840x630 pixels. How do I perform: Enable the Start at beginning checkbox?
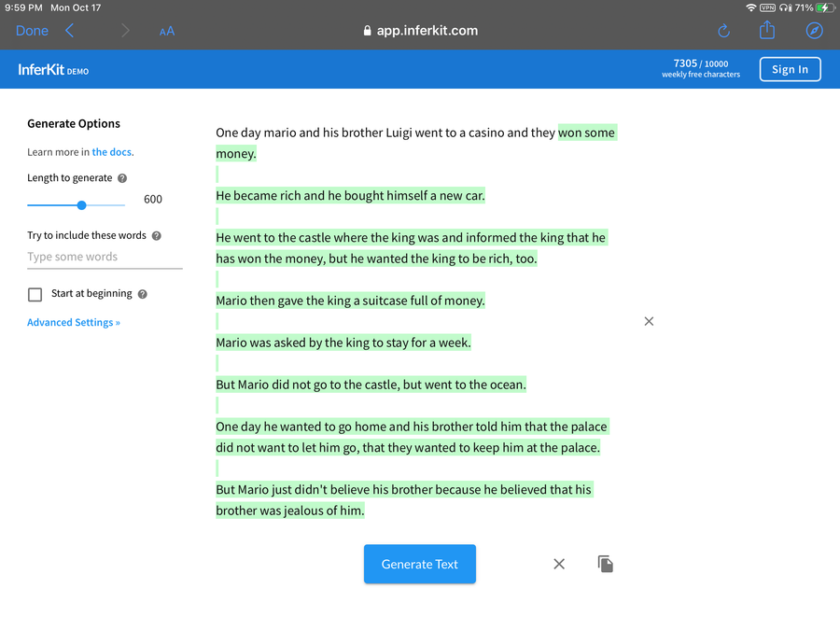click(35, 295)
